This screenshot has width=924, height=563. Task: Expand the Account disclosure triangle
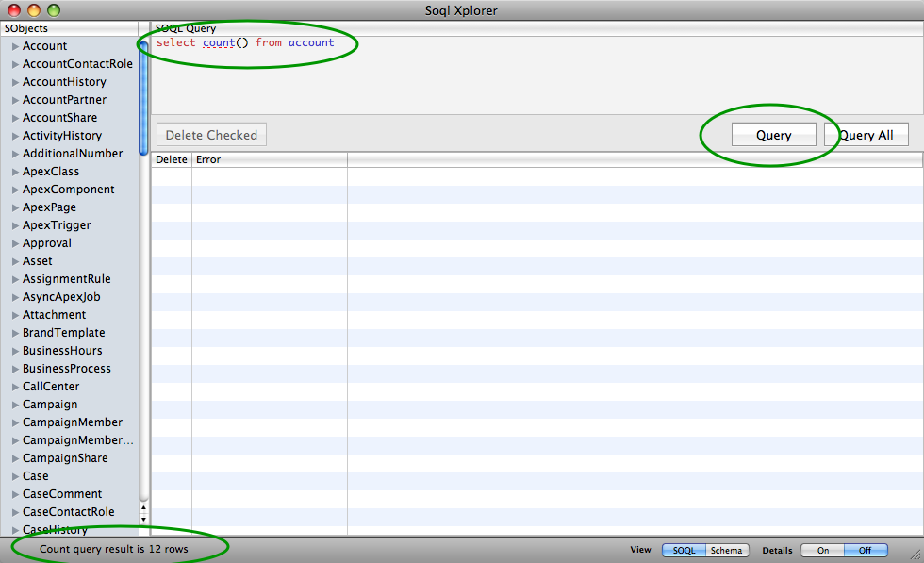pos(16,46)
